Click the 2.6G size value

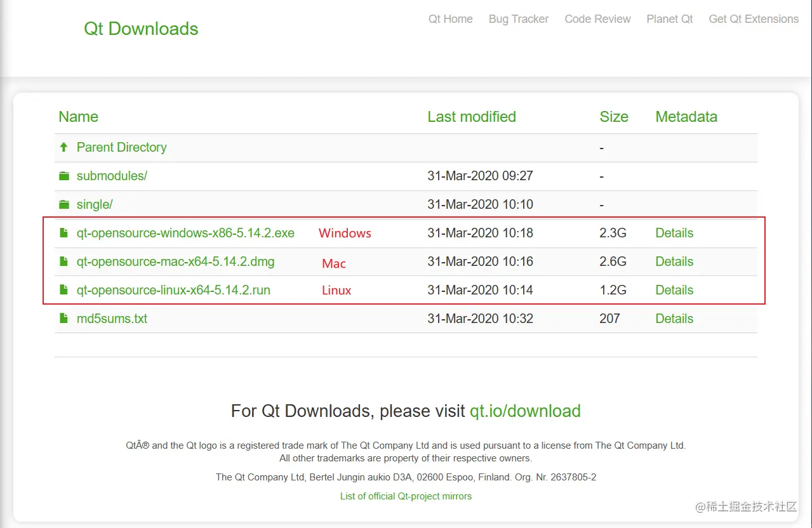point(613,261)
